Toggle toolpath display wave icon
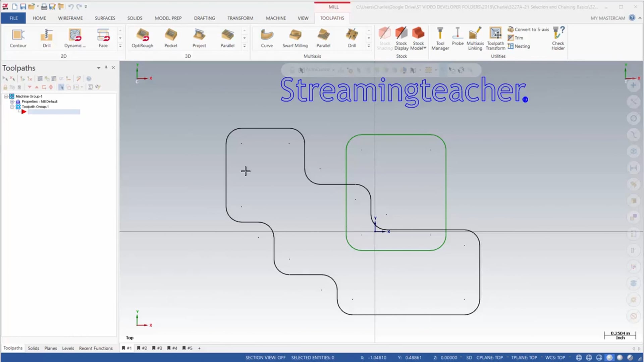Viewport: 644px width, 362px height. click(12, 87)
